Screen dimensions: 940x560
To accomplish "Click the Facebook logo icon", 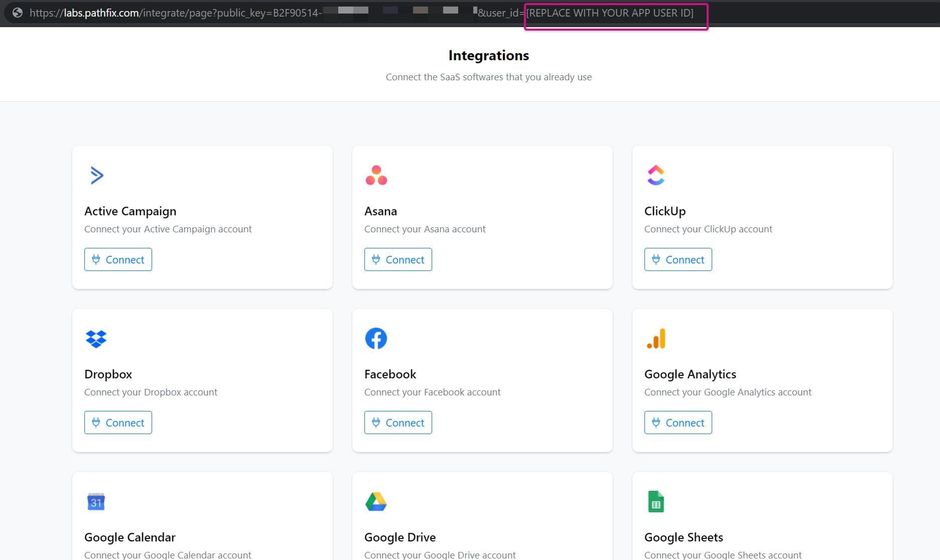I will point(376,338).
